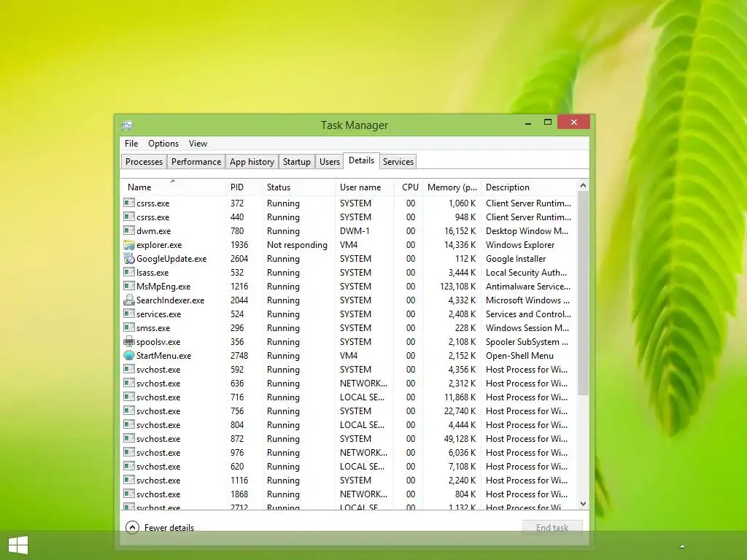This screenshot has height=560, width=747.
Task: Select the 'Google Installer' description
Action: [516, 259]
